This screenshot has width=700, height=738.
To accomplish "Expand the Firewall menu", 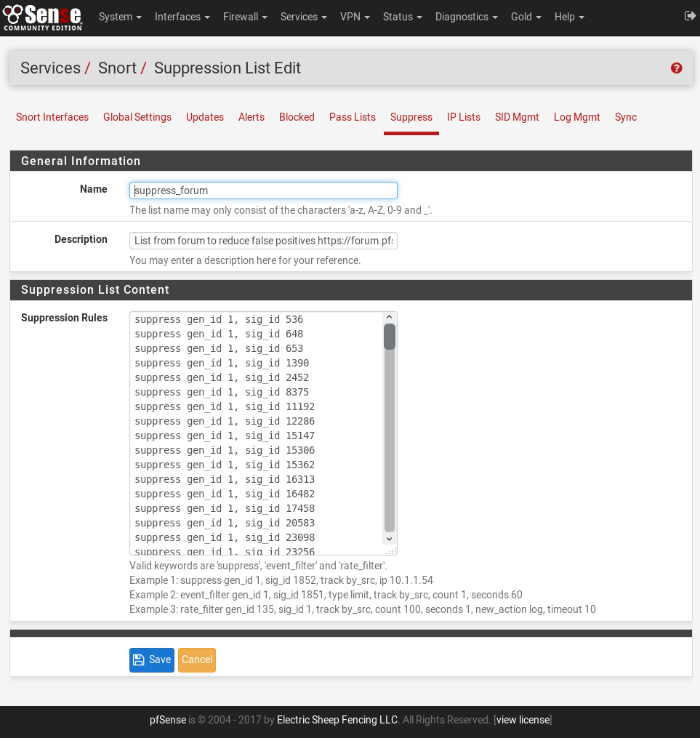I will coord(245,17).
